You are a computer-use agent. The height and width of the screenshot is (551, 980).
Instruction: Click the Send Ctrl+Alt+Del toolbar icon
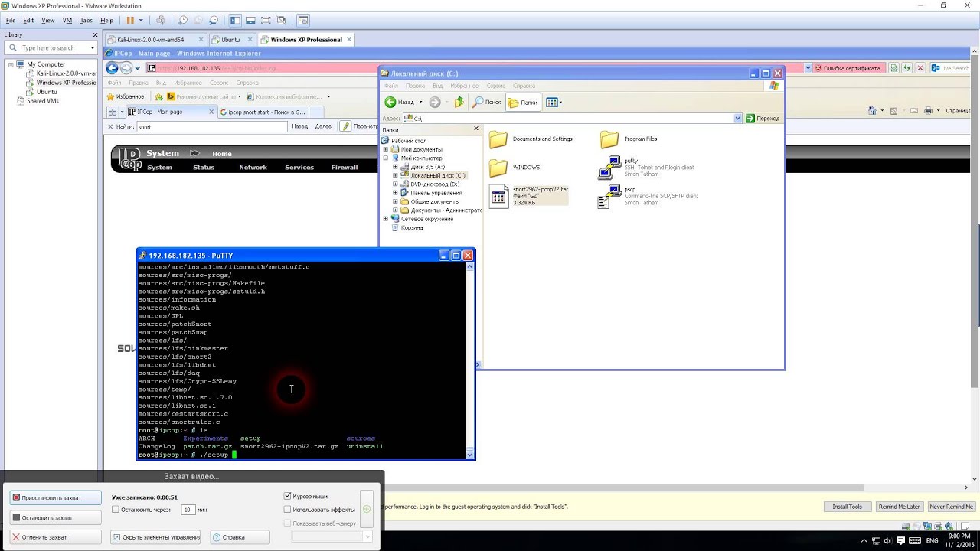tap(161, 21)
